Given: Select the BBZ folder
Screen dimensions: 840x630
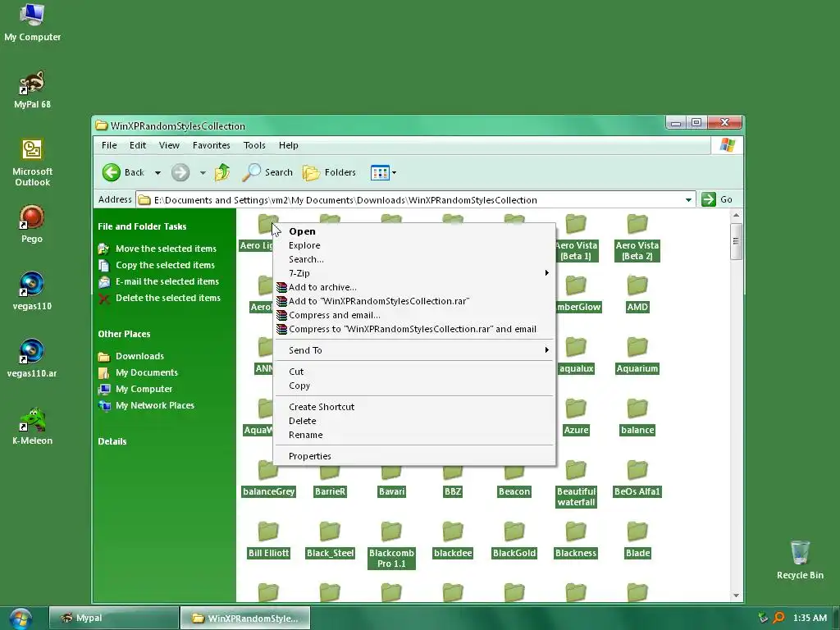Looking at the screenshot, I should click(x=453, y=478).
